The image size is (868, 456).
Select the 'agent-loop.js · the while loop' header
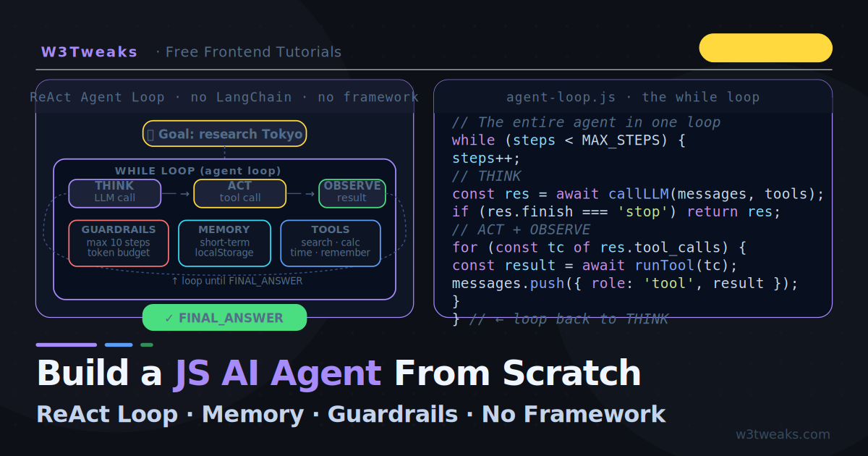tap(633, 97)
